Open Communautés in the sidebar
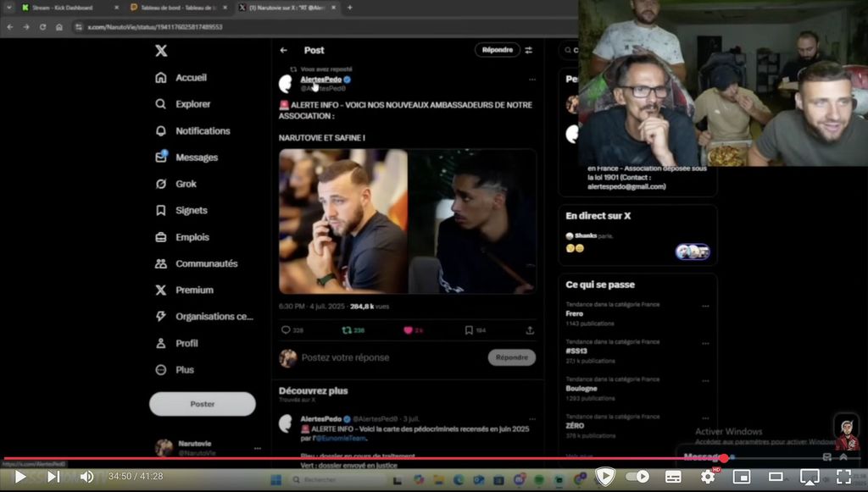Screen dimensions: 868x492 [197, 263]
